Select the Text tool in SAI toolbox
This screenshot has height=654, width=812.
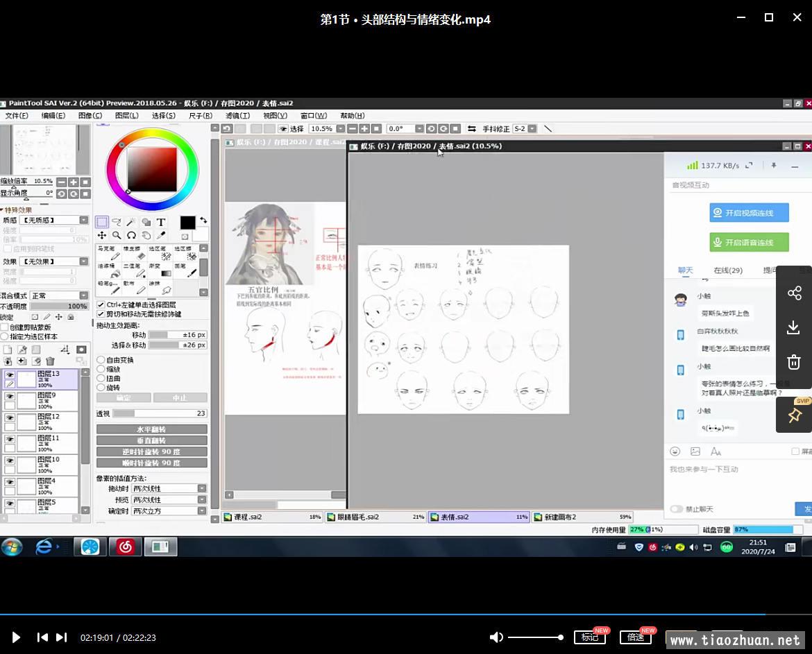[161, 222]
